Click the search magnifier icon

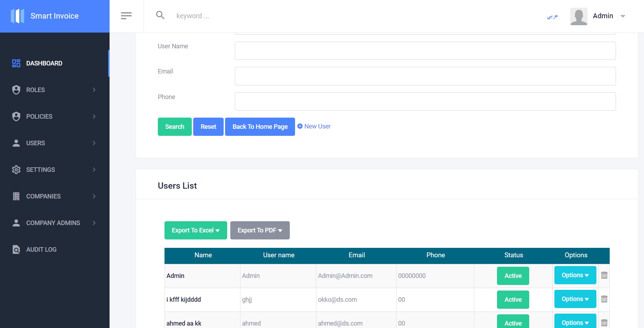tap(160, 15)
